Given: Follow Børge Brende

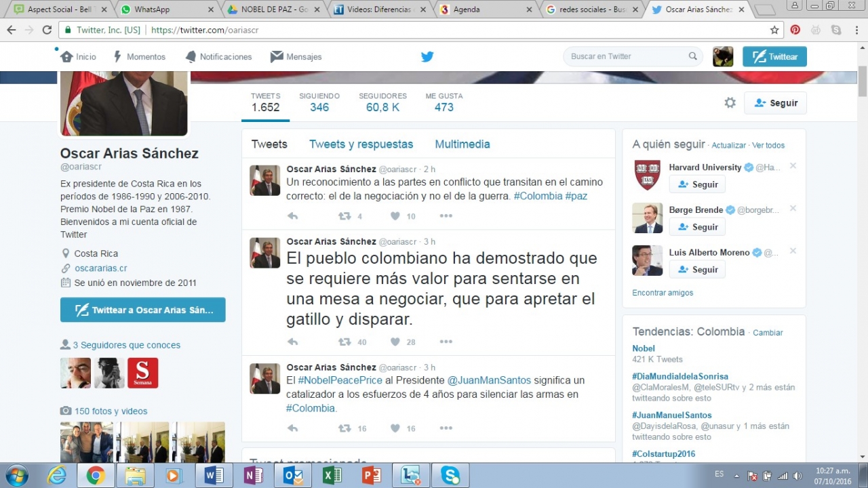Looking at the screenshot, I should (697, 227).
